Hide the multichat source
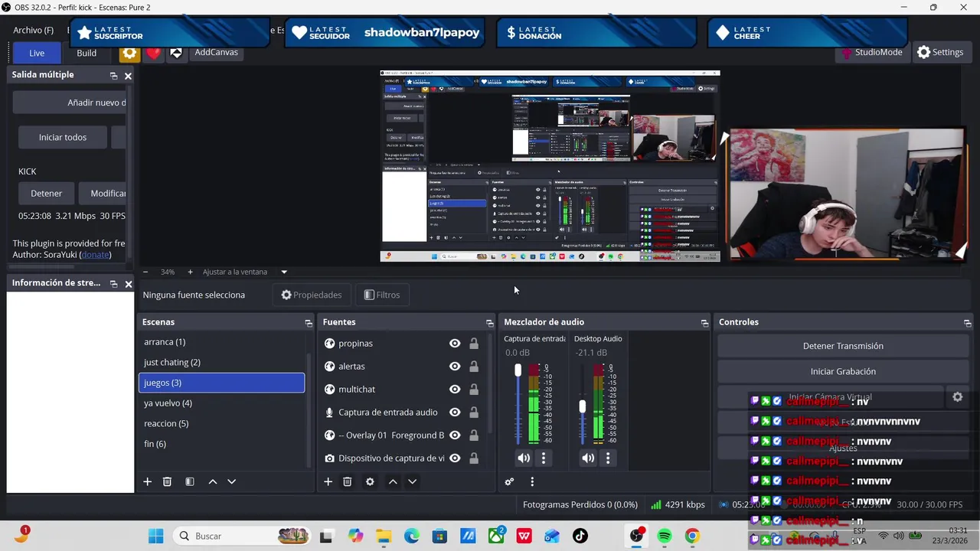This screenshot has width=980, height=551. click(x=455, y=390)
